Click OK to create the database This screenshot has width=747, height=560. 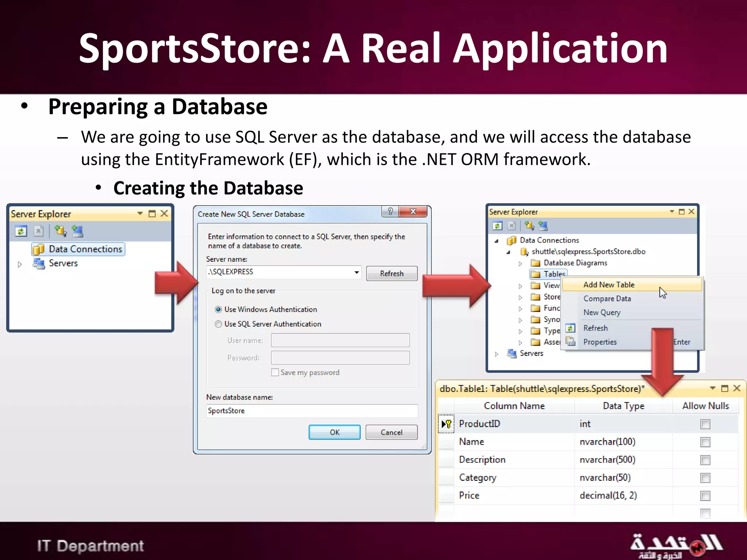[334, 432]
